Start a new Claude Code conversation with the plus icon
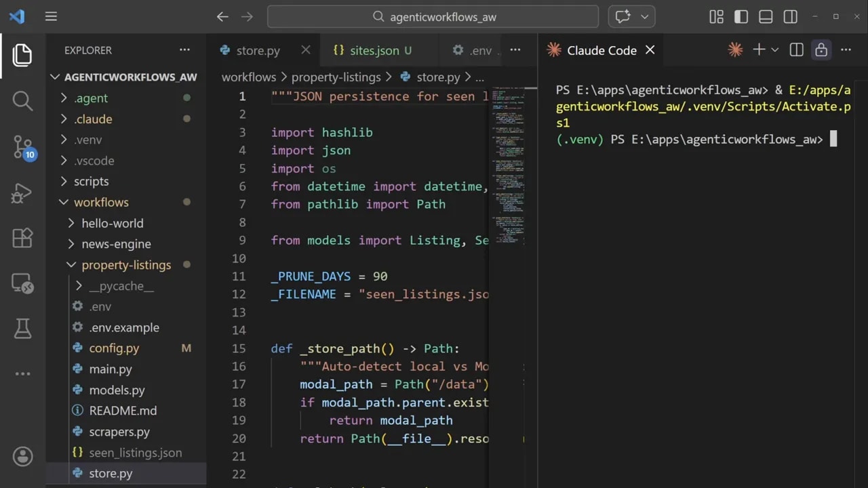 tap(759, 49)
